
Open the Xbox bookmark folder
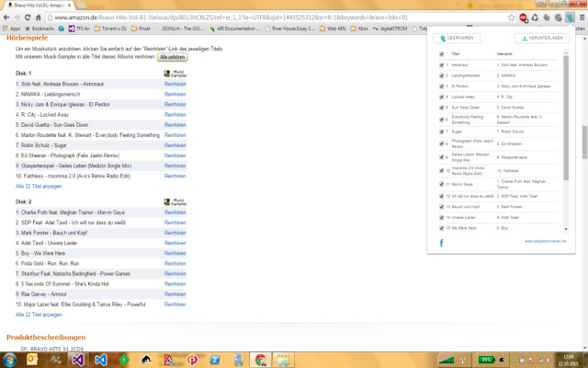click(x=359, y=29)
